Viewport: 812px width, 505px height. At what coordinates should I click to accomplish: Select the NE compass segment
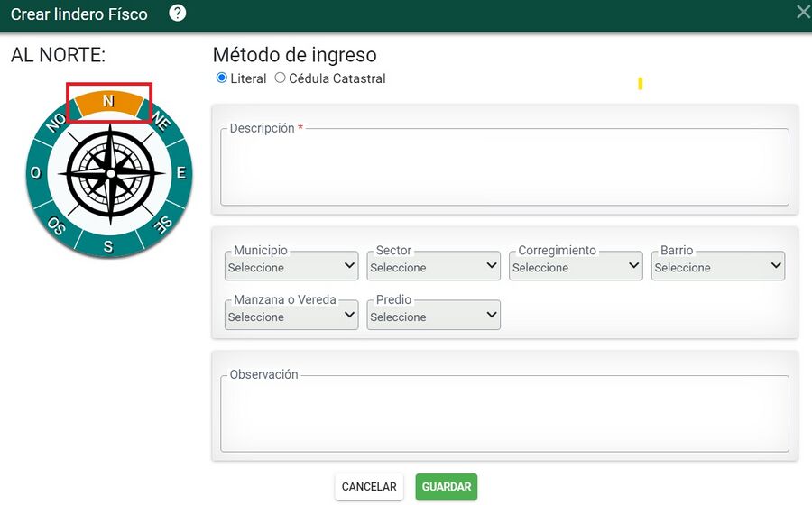[161, 122]
